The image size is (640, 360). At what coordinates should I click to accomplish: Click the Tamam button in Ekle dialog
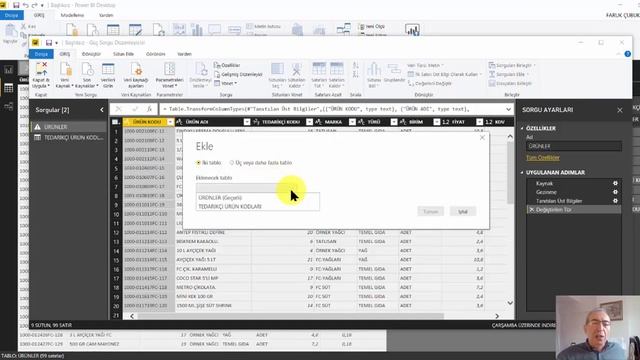tap(430, 211)
